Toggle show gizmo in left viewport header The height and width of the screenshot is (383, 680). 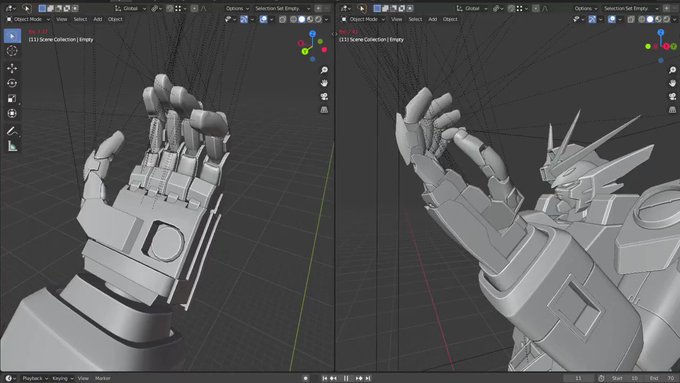[x=244, y=20]
